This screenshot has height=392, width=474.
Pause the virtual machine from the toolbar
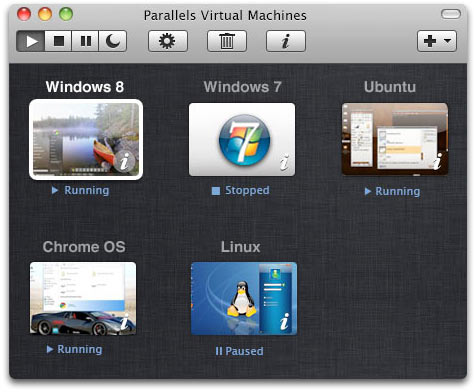(x=85, y=41)
